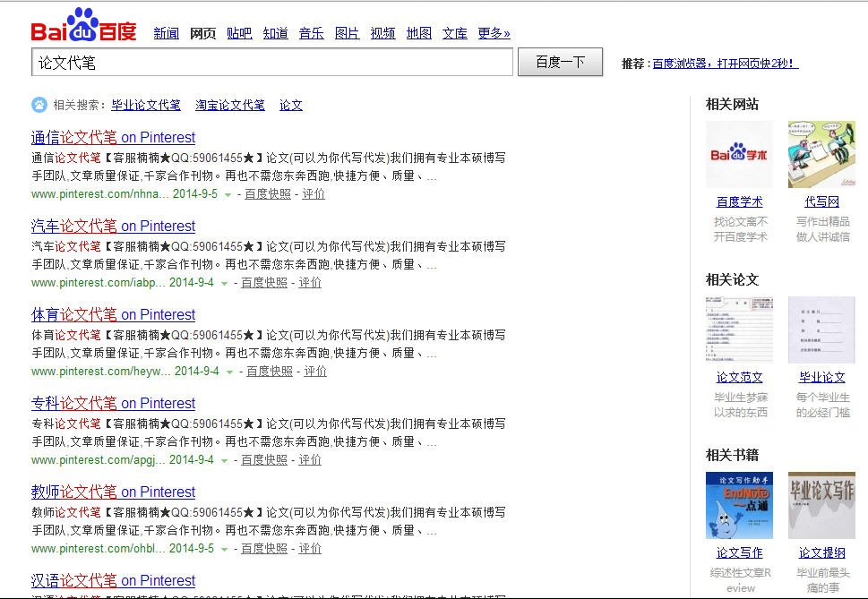Click the 相关书籍 heading
The width and height of the screenshot is (868, 599).
[732, 455]
